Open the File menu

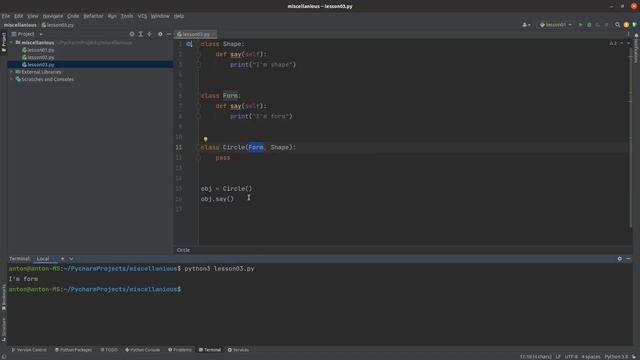click(x=6, y=16)
